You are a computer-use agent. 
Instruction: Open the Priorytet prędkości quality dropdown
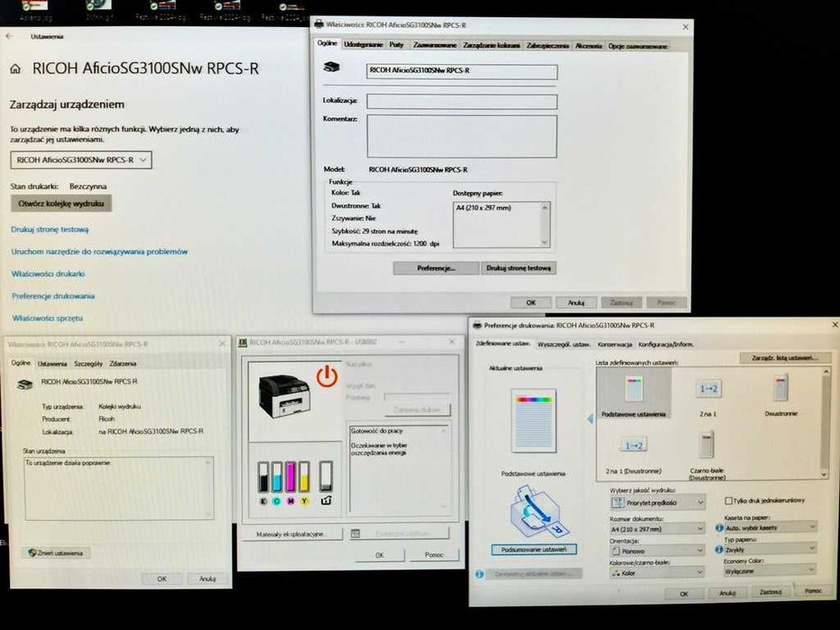[657, 502]
